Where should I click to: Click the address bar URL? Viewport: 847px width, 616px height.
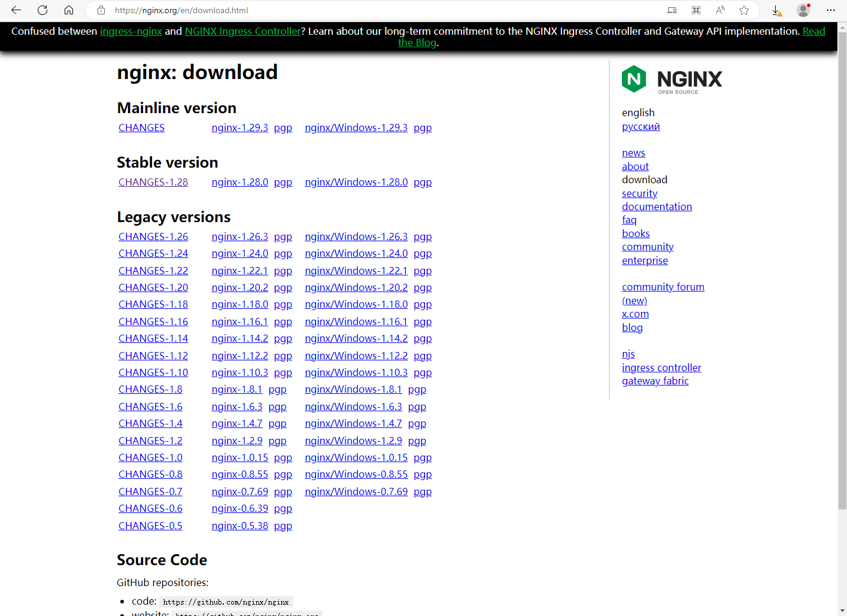tap(181, 10)
